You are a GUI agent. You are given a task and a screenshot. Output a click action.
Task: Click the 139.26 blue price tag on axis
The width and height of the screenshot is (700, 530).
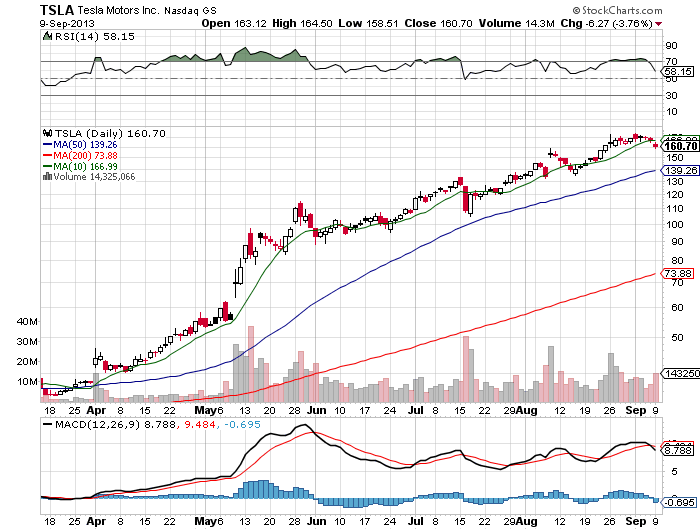pos(680,171)
